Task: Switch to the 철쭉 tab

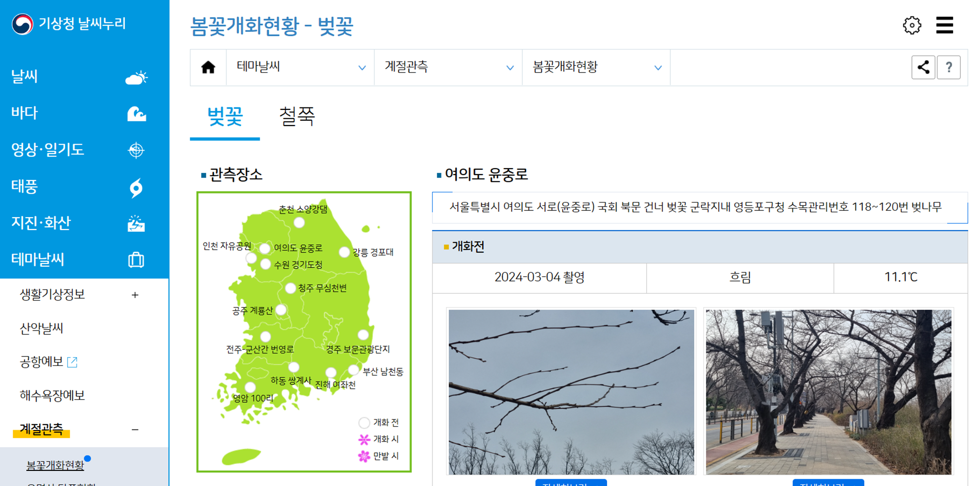Action: 297,116
